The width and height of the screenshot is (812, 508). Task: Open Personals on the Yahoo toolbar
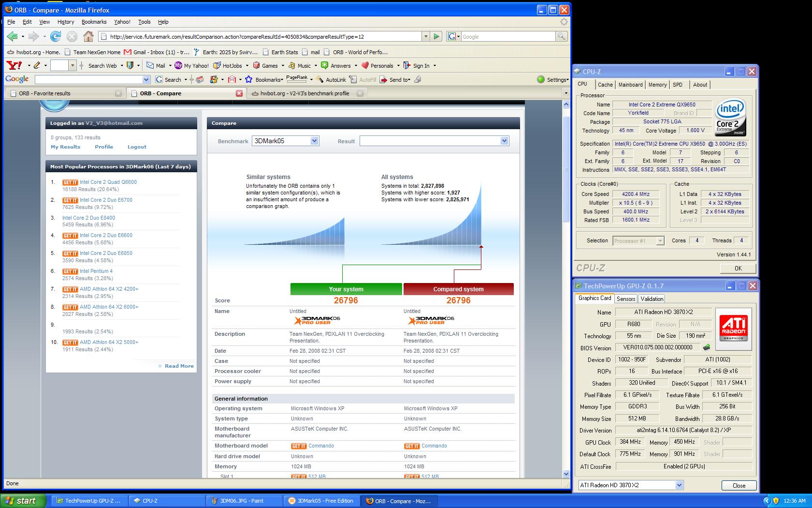378,65
